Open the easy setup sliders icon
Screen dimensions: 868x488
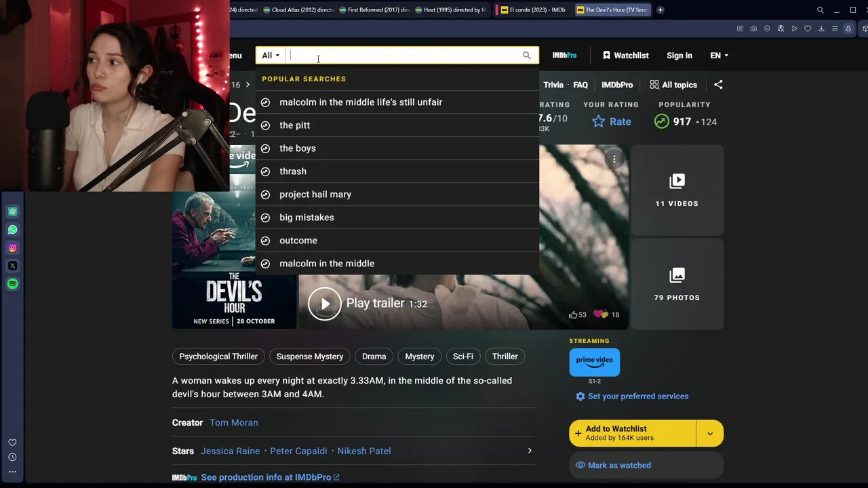point(835,28)
